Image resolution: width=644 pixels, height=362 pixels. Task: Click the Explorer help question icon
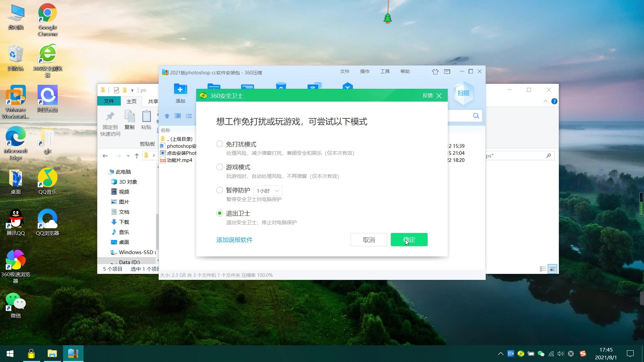click(x=554, y=101)
